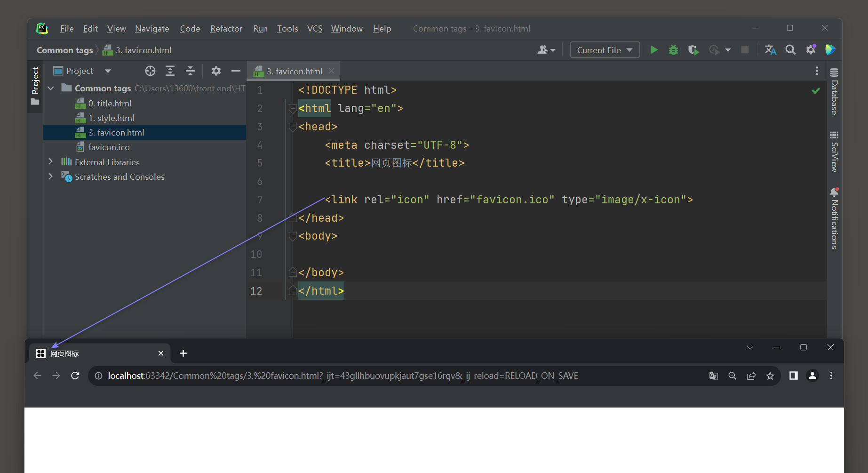Click Common tags breadcrumb

tap(65, 50)
